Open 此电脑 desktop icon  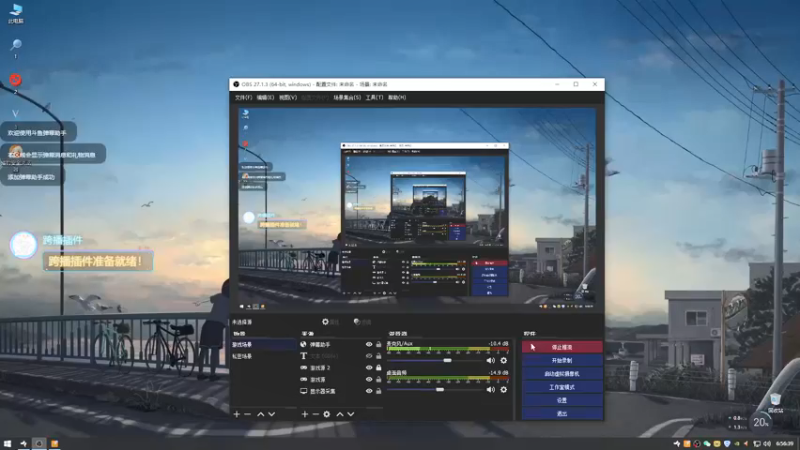(x=16, y=13)
